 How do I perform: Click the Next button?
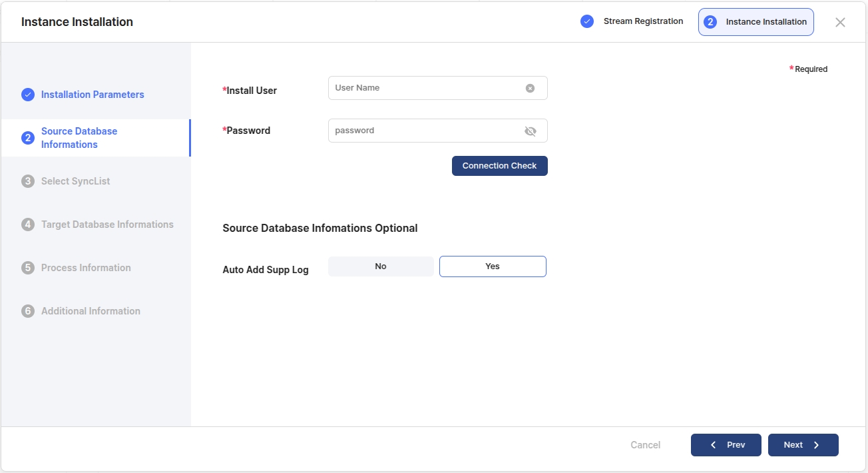coord(803,445)
